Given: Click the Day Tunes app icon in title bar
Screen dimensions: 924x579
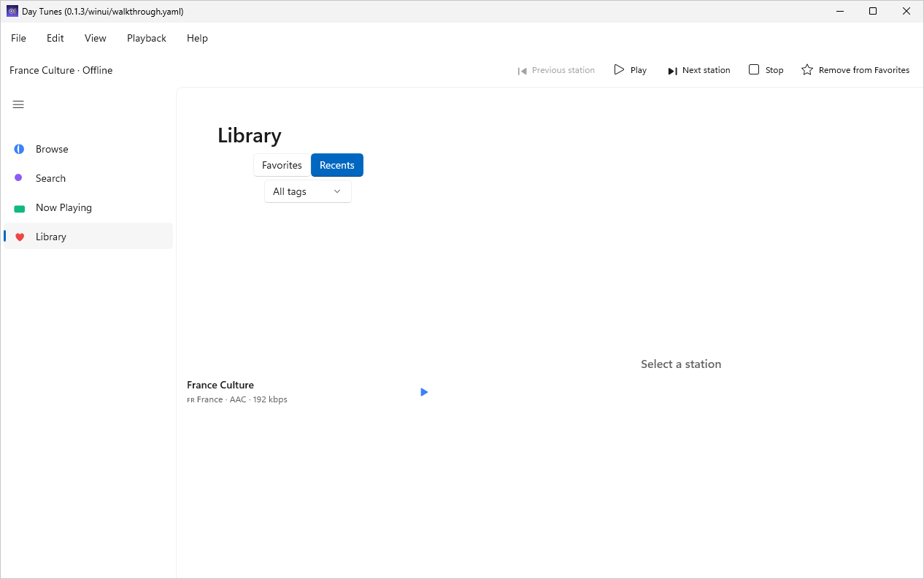Looking at the screenshot, I should click(x=12, y=11).
